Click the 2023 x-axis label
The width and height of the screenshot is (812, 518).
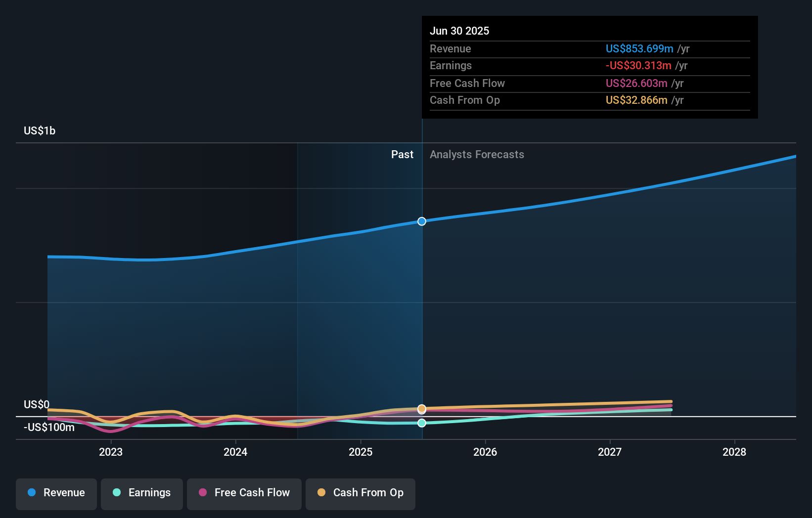tap(111, 452)
